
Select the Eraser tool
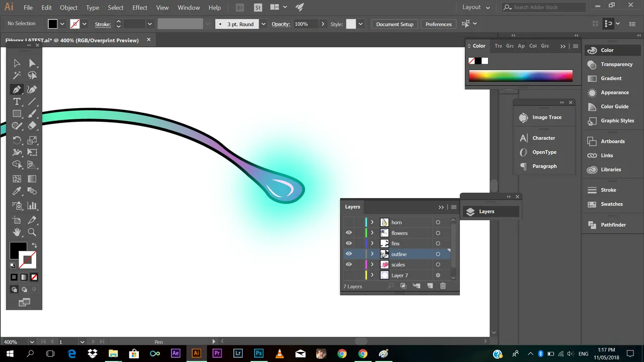pos(32,126)
